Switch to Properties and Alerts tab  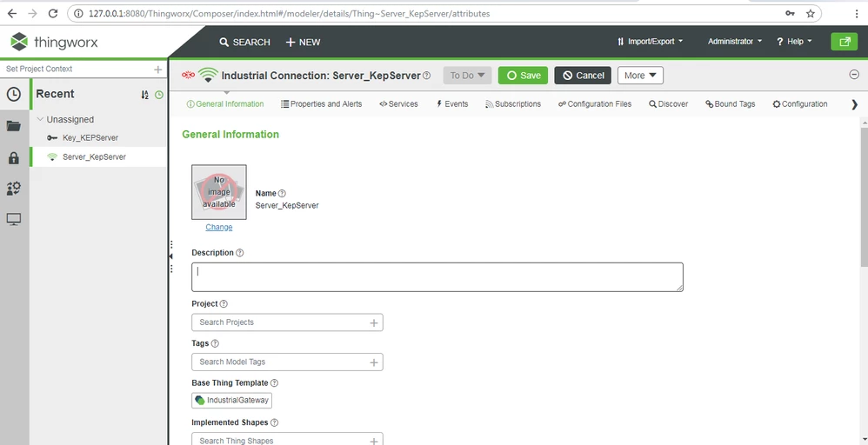coord(322,104)
